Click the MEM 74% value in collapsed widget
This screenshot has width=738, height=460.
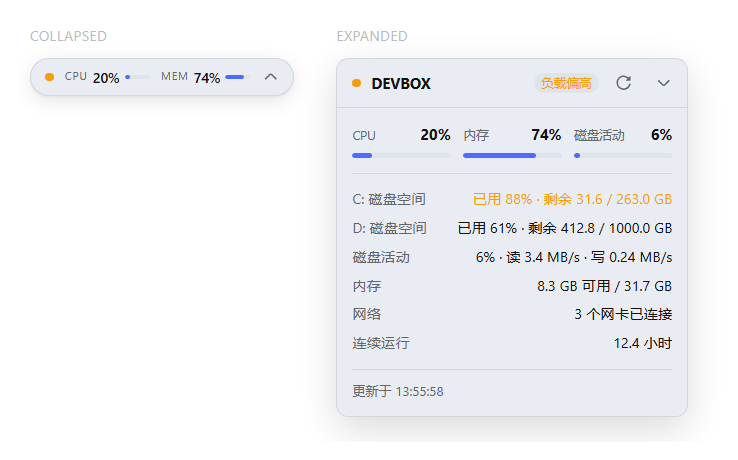(207, 78)
